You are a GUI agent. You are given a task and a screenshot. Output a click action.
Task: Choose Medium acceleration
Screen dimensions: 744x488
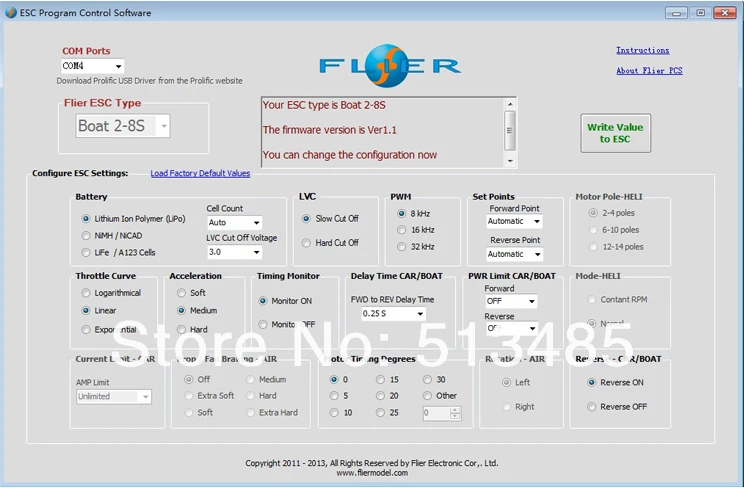pos(197,310)
